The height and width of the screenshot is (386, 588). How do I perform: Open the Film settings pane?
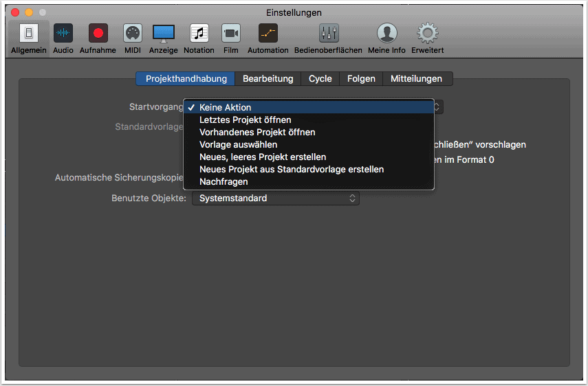(231, 38)
